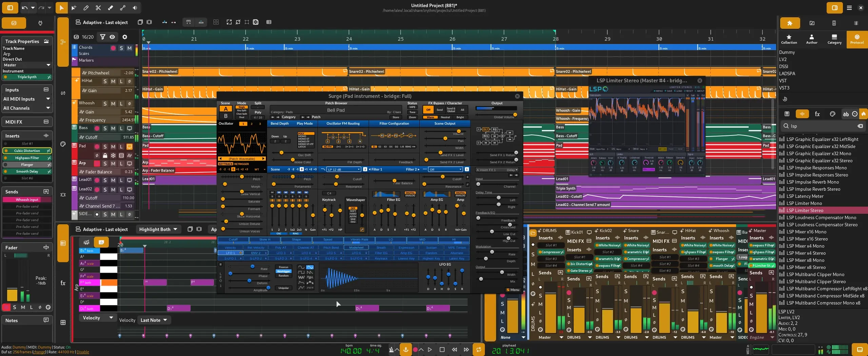Select the pencil Edit tool

click(86, 8)
